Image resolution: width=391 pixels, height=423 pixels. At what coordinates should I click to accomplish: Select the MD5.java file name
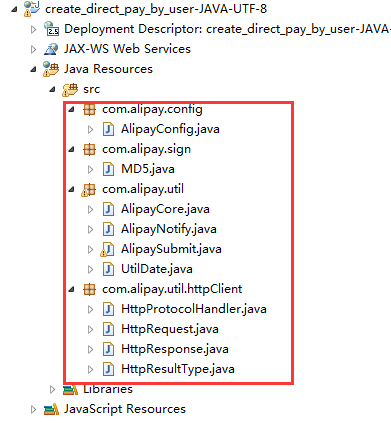[x=148, y=169]
